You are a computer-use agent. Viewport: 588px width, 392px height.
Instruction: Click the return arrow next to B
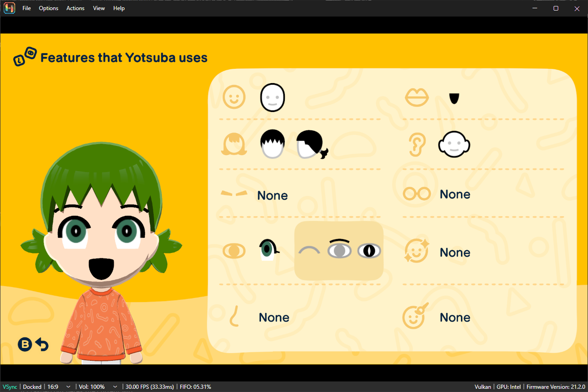pyautogui.click(x=42, y=345)
